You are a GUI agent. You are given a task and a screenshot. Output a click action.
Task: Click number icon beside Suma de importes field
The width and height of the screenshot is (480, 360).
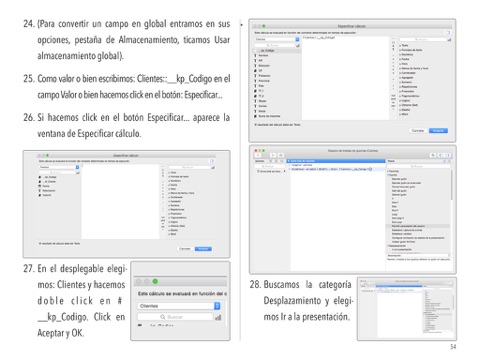point(256,116)
